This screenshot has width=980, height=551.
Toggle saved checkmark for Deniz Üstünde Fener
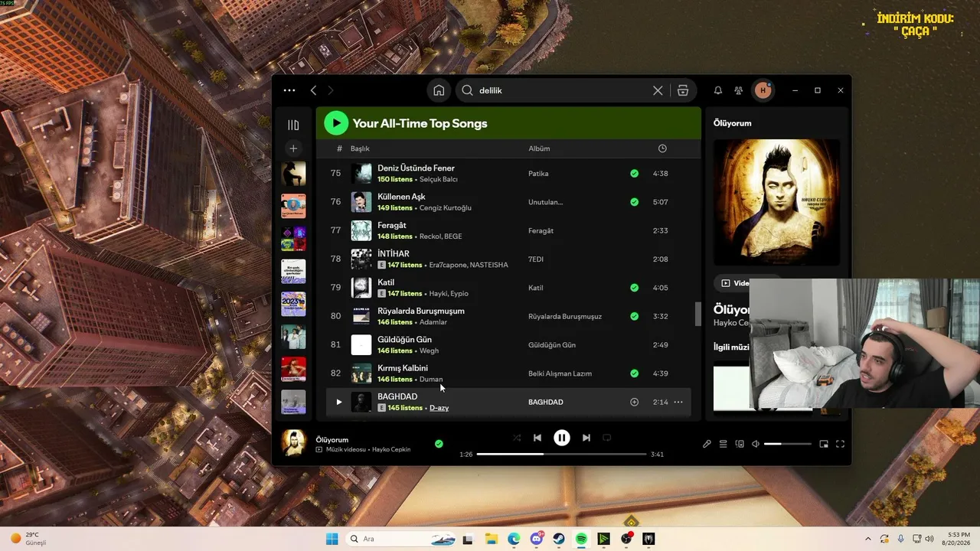(x=634, y=174)
